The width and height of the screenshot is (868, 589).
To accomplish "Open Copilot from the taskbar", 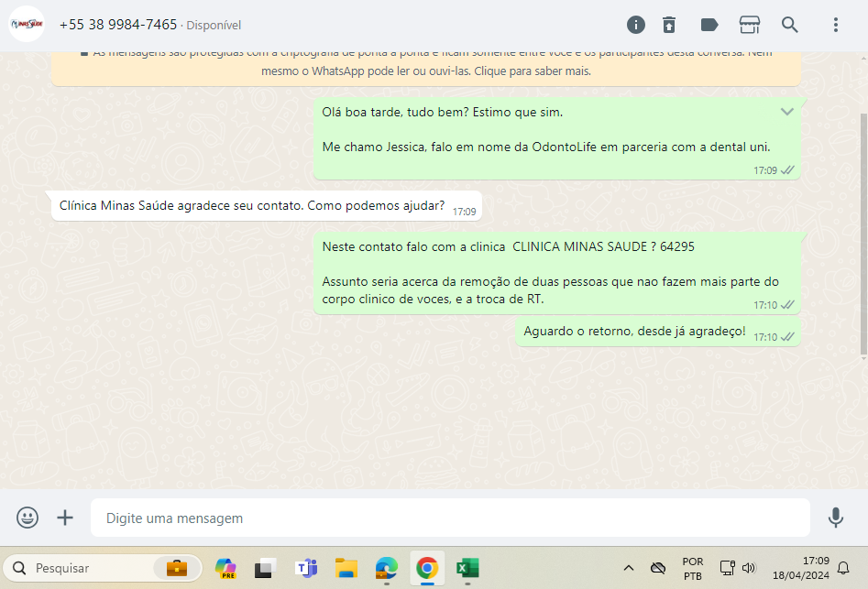I will (225, 568).
